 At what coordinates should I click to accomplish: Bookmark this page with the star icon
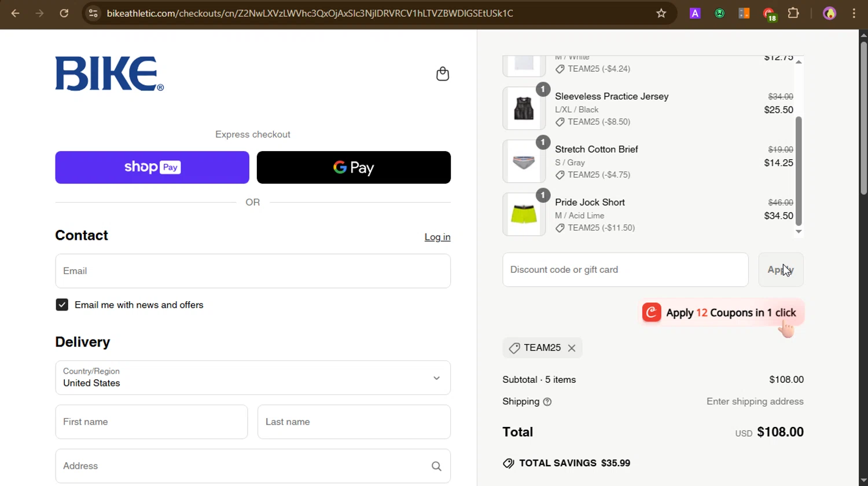661,13
